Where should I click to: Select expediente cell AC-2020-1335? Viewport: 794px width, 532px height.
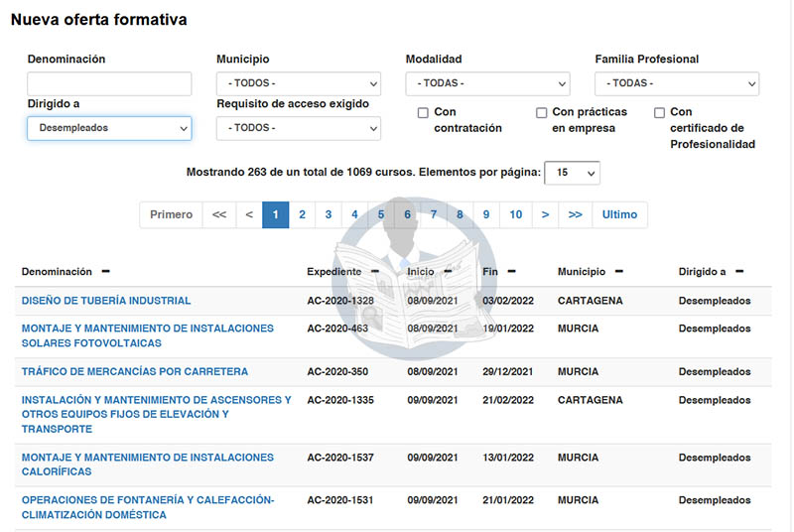[x=340, y=400]
